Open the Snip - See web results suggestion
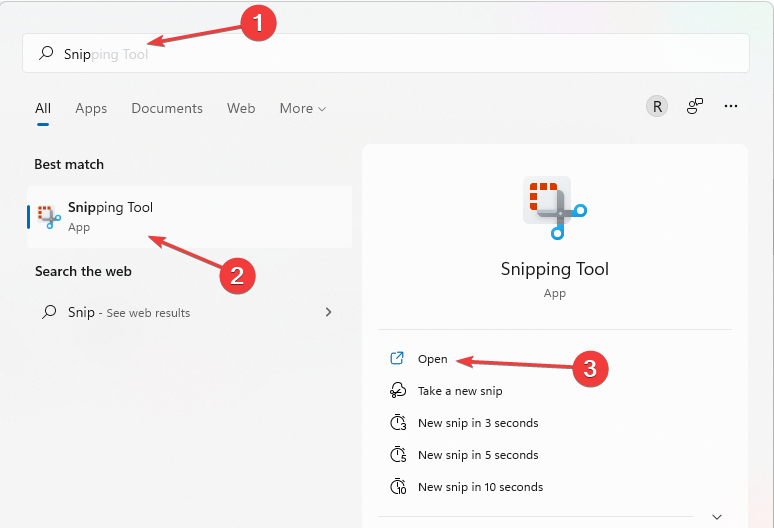774x528 pixels. (x=128, y=313)
